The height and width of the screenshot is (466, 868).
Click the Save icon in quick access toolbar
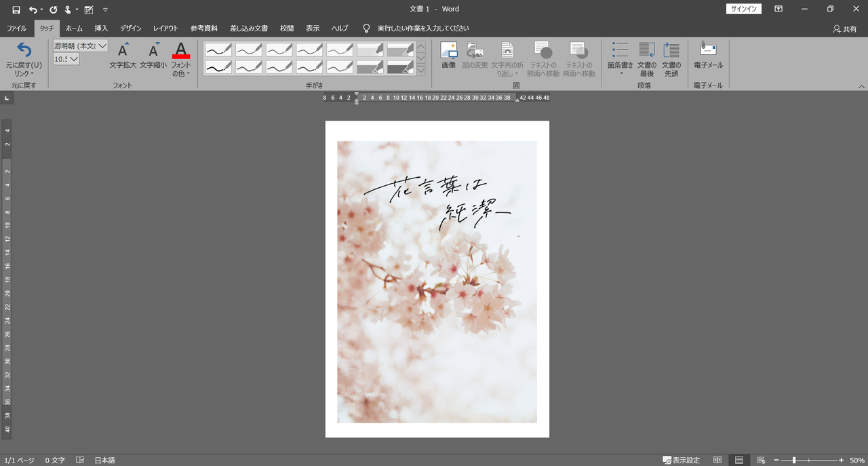click(x=16, y=9)
